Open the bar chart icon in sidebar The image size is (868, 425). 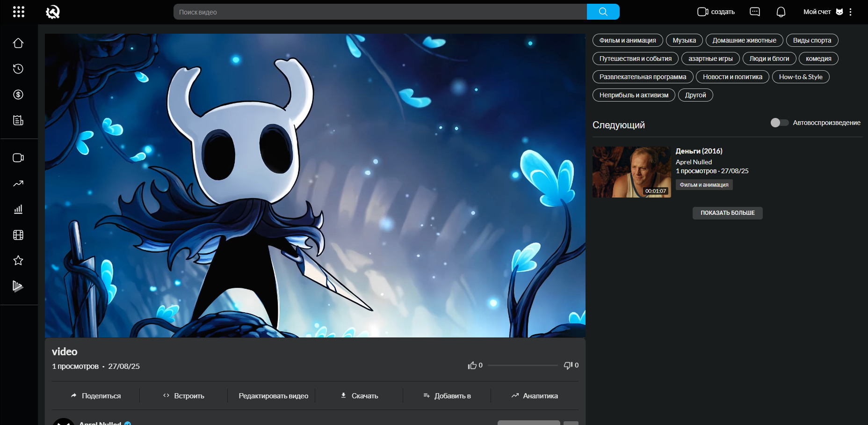coord(18,209)
